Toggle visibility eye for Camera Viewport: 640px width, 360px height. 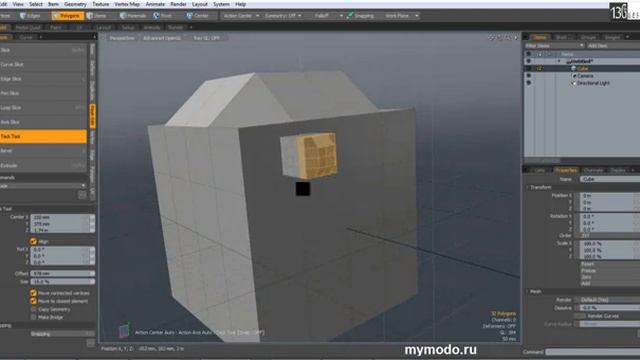point(529,76)
